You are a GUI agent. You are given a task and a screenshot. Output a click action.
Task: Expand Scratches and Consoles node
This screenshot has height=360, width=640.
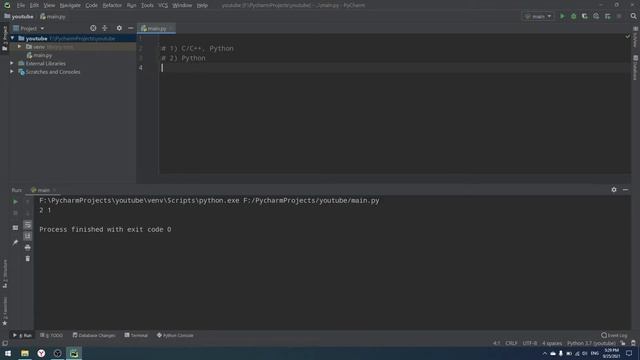[12, 72]
